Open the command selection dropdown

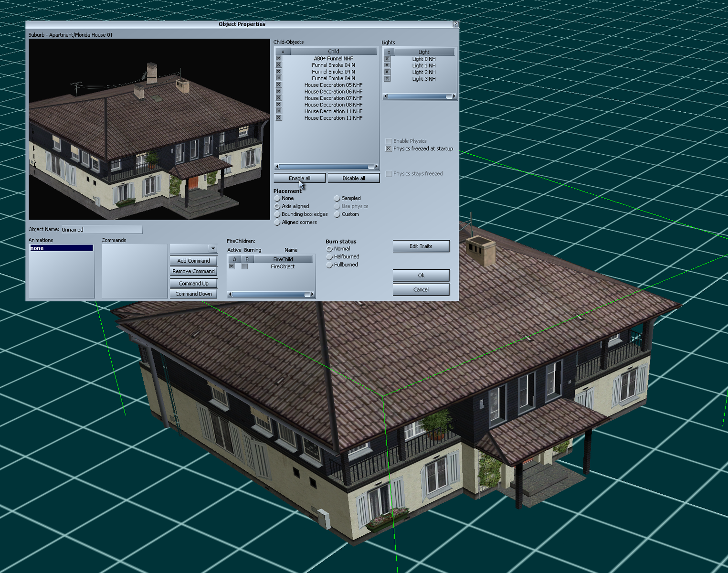[212, 248]
